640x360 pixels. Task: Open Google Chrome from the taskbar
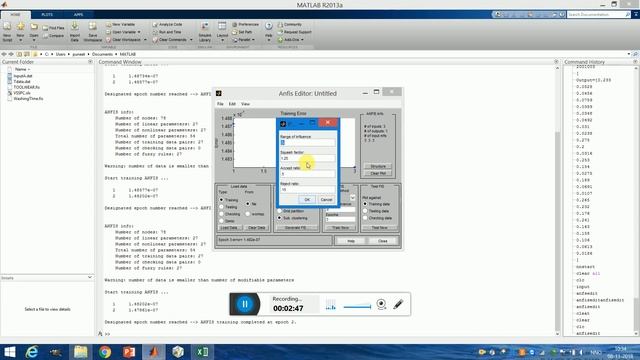point(105,352)
